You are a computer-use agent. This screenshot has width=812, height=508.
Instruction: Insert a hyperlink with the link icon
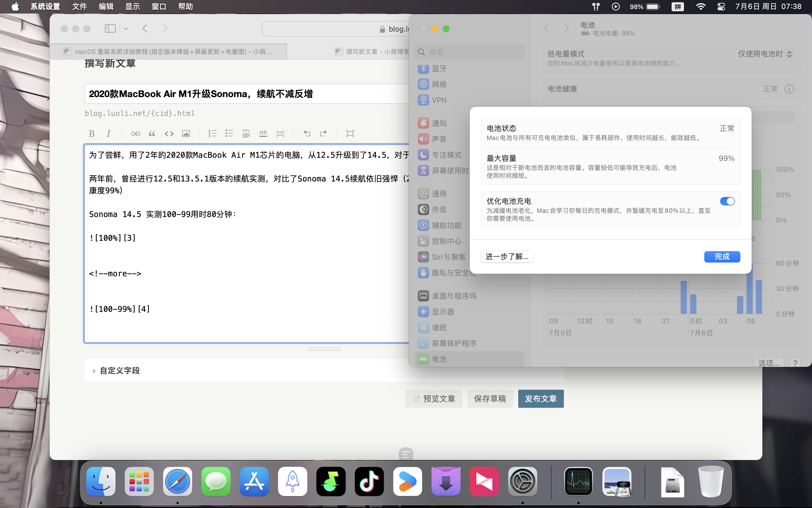[136, 134]
